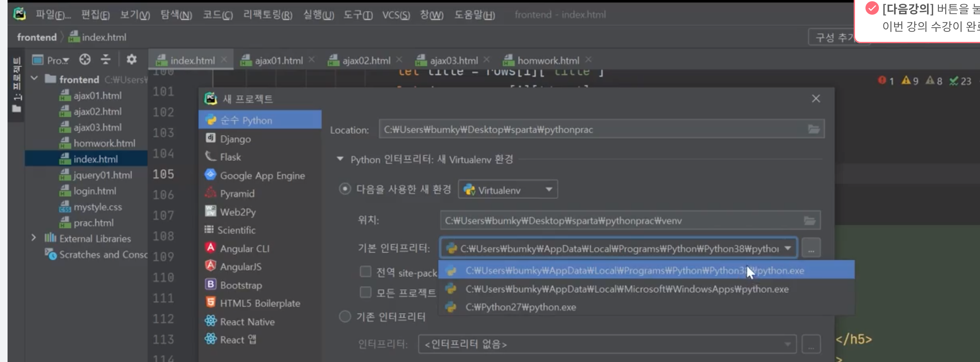980x362 pixels.
Task: Choose Google App Engine project type
Action: [260, 176]
